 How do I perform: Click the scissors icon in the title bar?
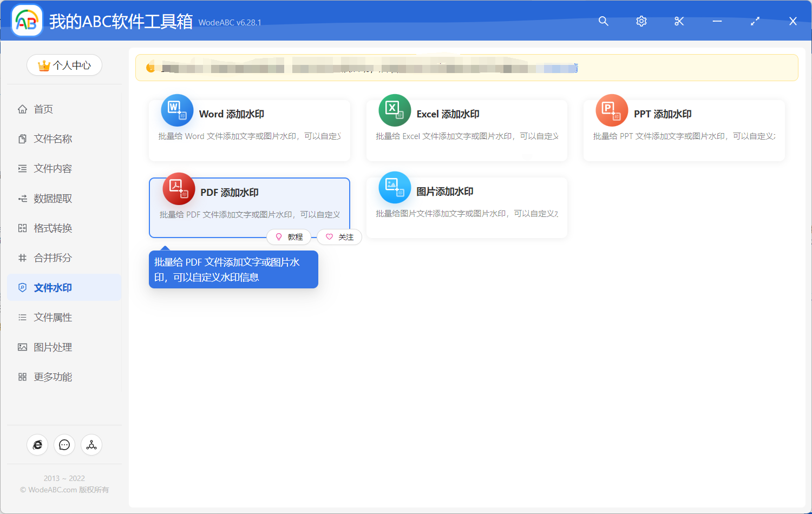[x=679, y=21]
